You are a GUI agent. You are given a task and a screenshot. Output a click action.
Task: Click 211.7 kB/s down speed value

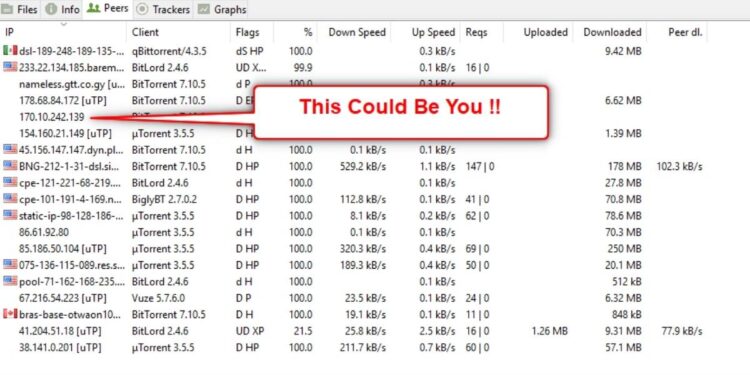point(362,347)
